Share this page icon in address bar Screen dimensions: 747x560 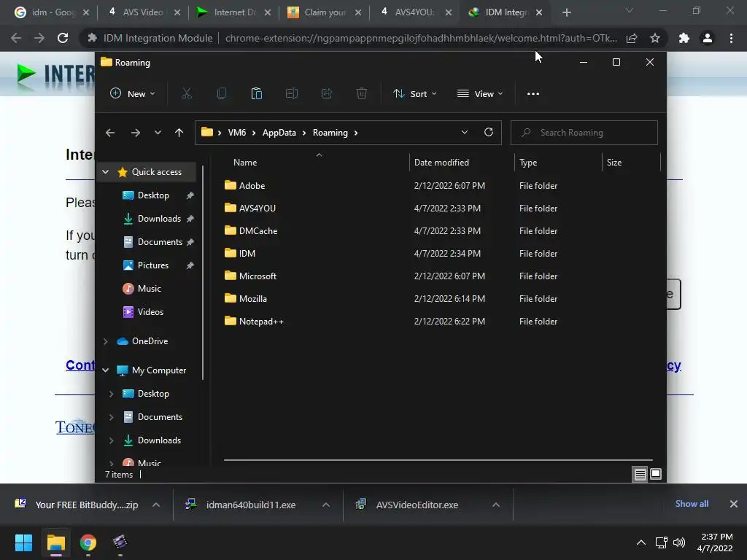coord(632,38)
